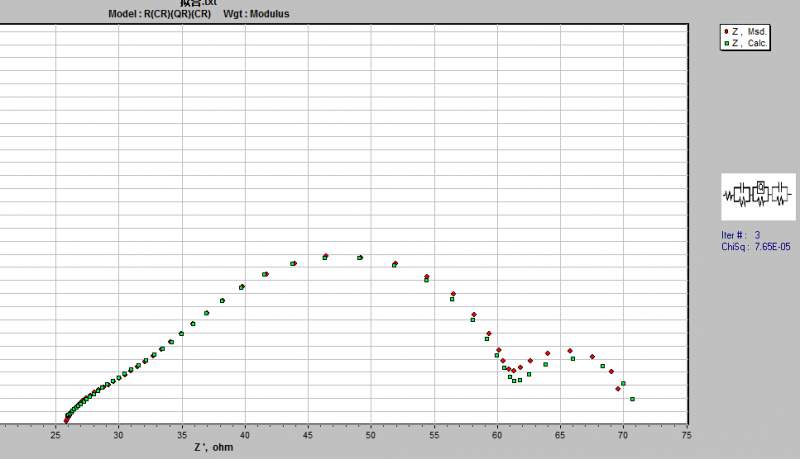Screen dimensions: 800x459
Task: Click the "Z, Calc." legend label
Action: (x=749, y=43)
